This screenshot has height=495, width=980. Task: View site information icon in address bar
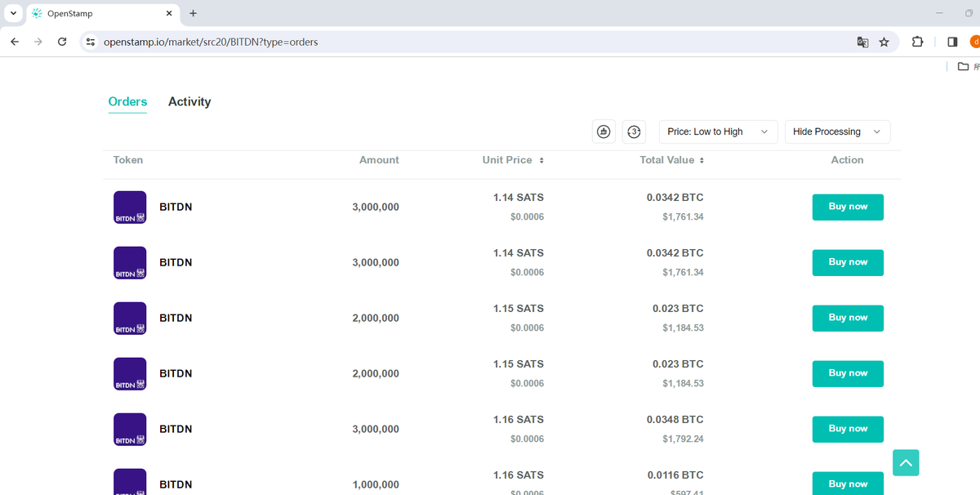(x=91, y=42)
